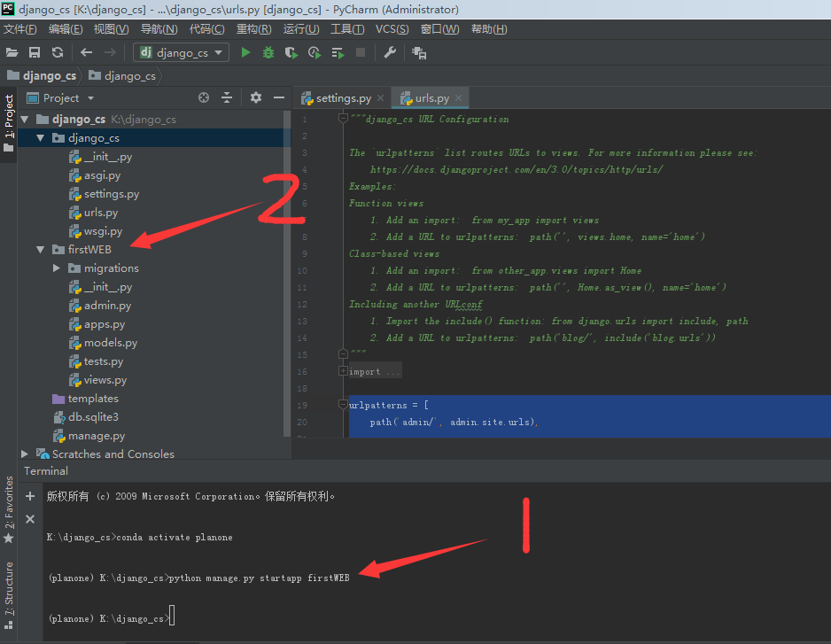Open the 2: Favorites side panel
Viewport: 831px width, 644px height.
click(x=9, y=510)
